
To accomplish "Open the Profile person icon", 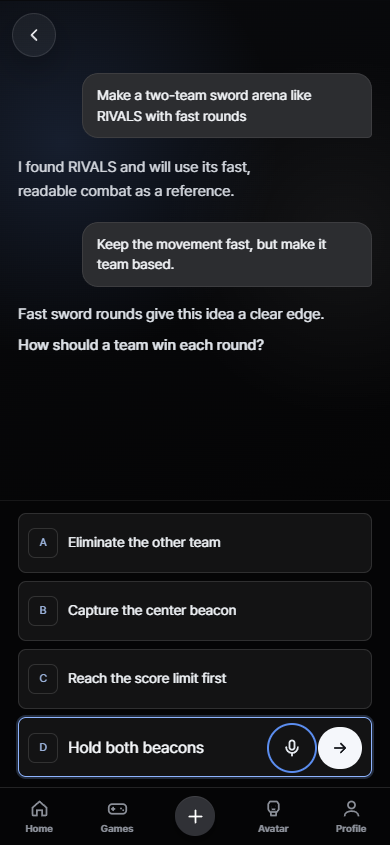I will coord(351,808).
